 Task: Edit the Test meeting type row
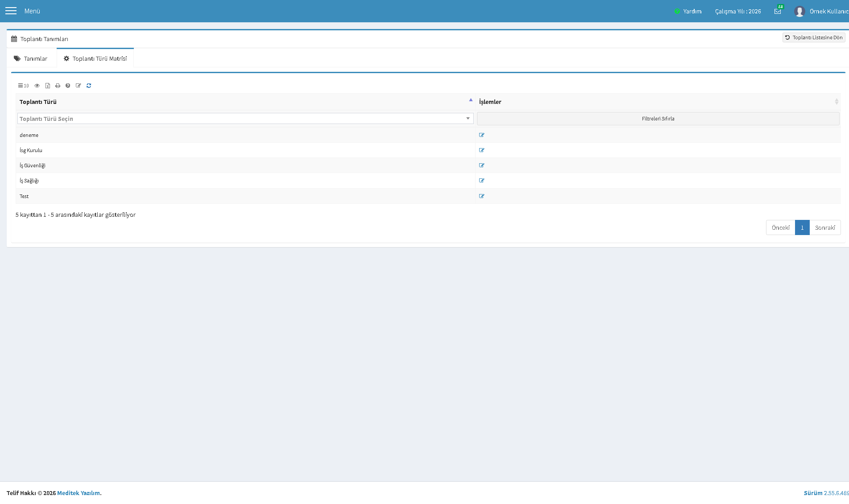[482, 196]
